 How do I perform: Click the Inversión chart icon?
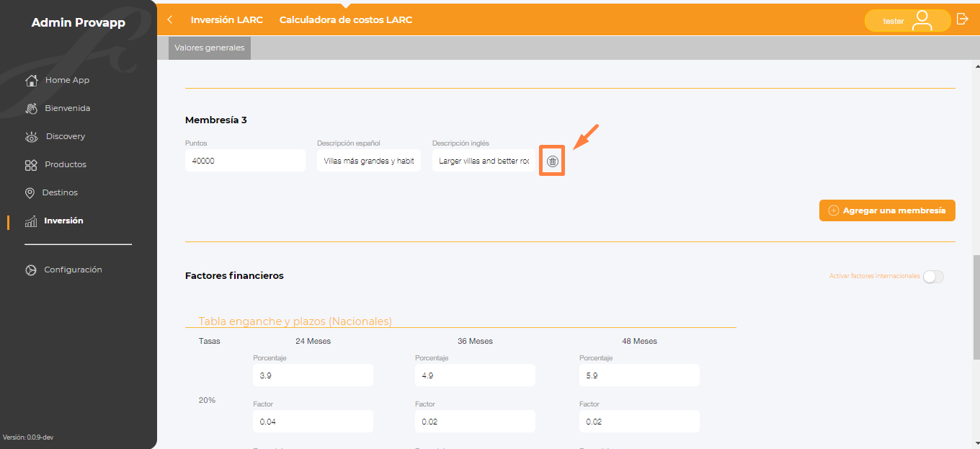click(31, 221)
